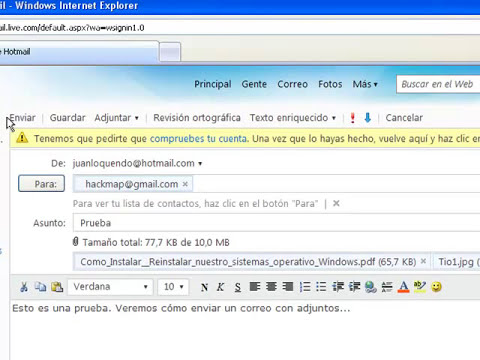This screenshot has width=480, height=360.
Task: Click the Tamaño total size text
Action: [156, 242]
